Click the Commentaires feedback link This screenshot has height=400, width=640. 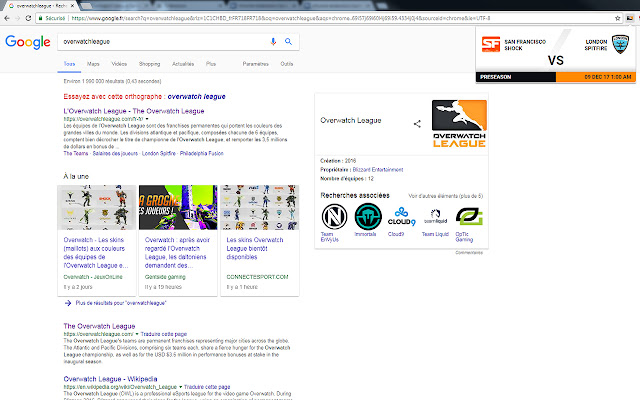click(469, 253)
